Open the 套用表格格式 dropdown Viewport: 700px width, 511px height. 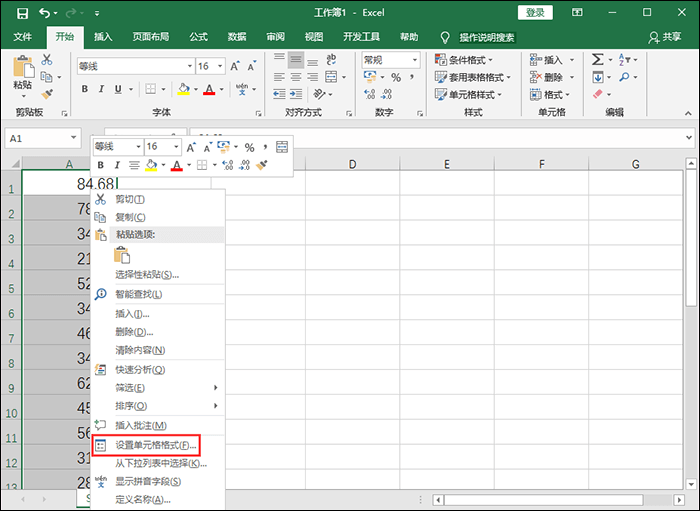coord(472,77)
